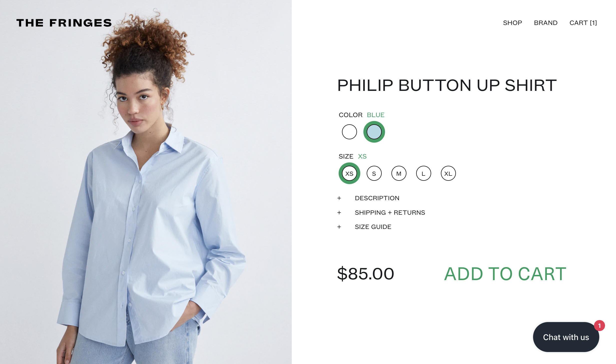This screenshot has height=364, width=616.
Task: Open the Chat with us widget
Action: coord(566,337)
